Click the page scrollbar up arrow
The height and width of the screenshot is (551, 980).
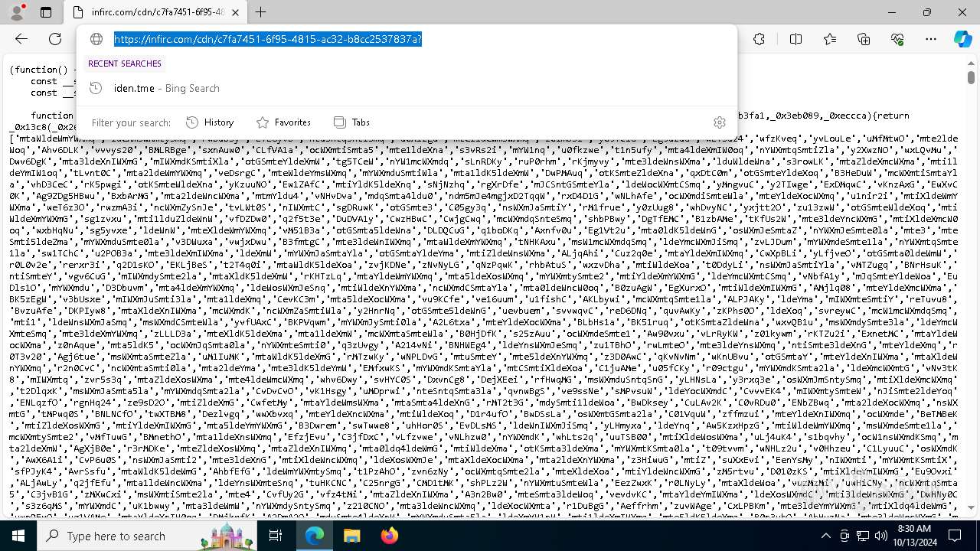tap(971, 62)
